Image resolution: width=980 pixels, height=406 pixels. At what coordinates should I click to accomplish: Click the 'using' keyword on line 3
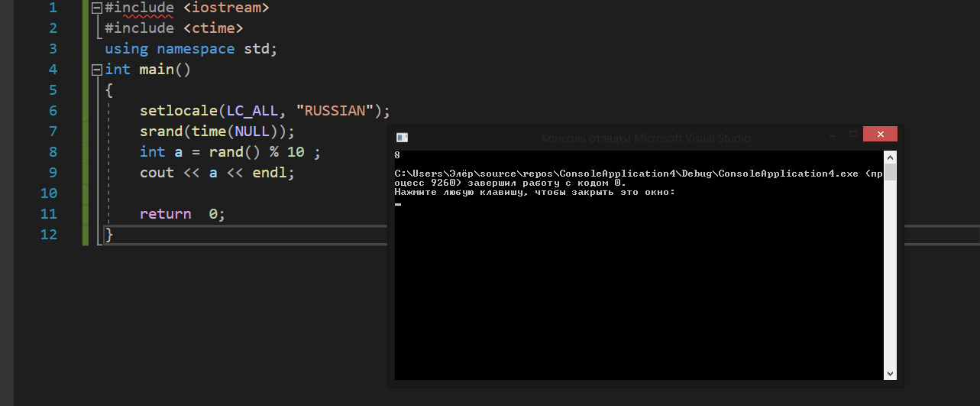pyautogui.click(x=126, y=49)
